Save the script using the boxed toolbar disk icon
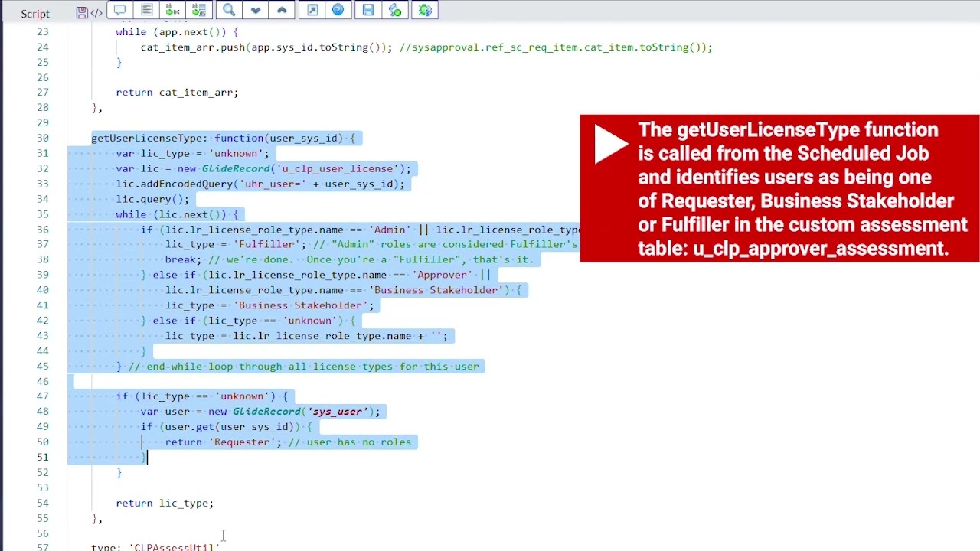 point(368,10)
